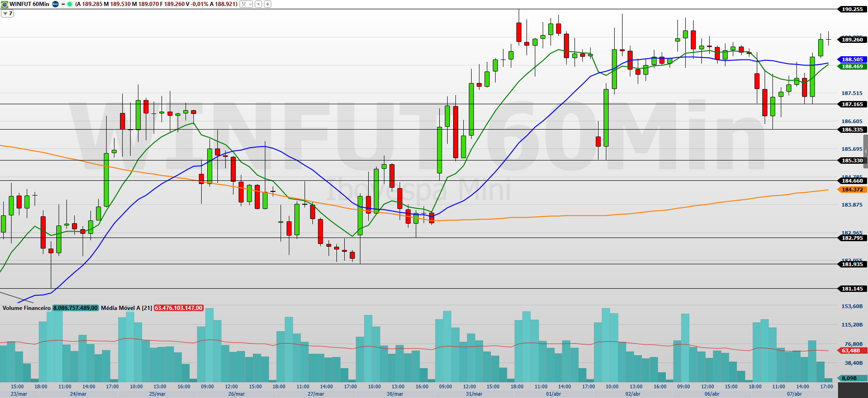The height and width of the screenshot is (398, 868).
Task: Click the 190.255 top price level tag
Action: coord(852,9)
